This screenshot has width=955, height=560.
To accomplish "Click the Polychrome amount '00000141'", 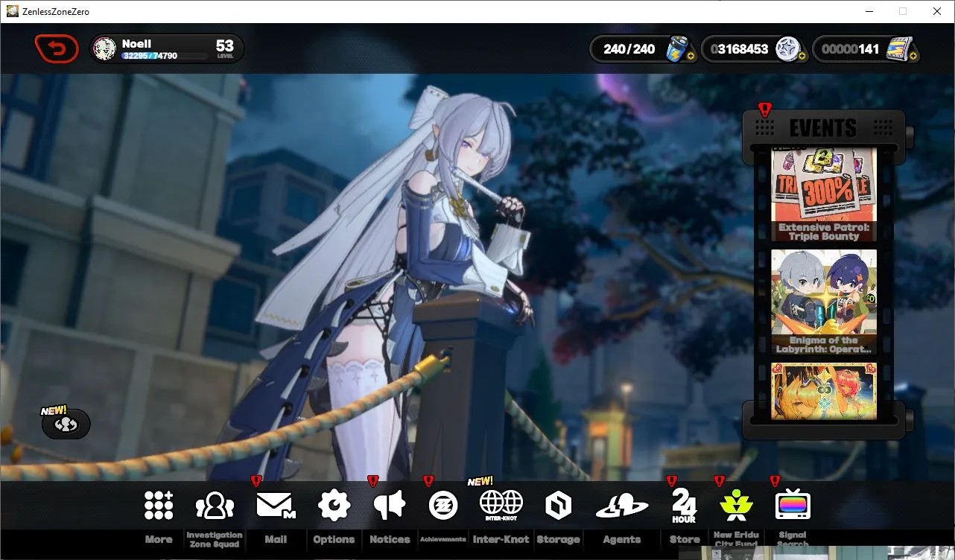I will [x=850, y=49].
